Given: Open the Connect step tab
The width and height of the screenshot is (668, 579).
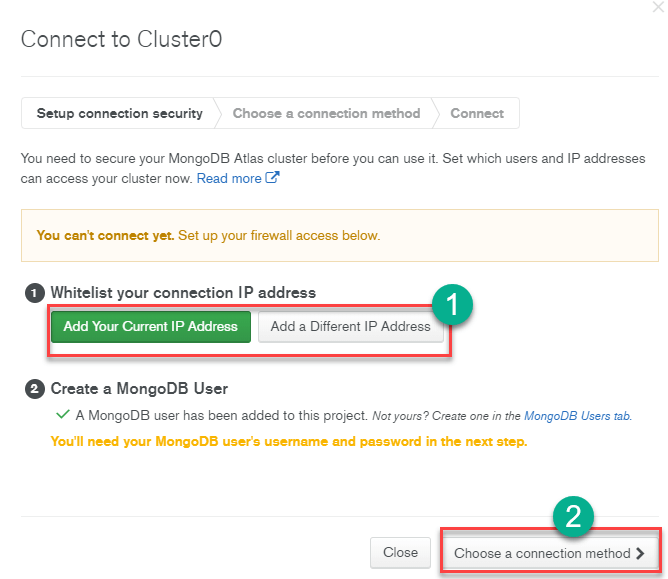Looking at the screenshot, I should (x=477, y=113).
